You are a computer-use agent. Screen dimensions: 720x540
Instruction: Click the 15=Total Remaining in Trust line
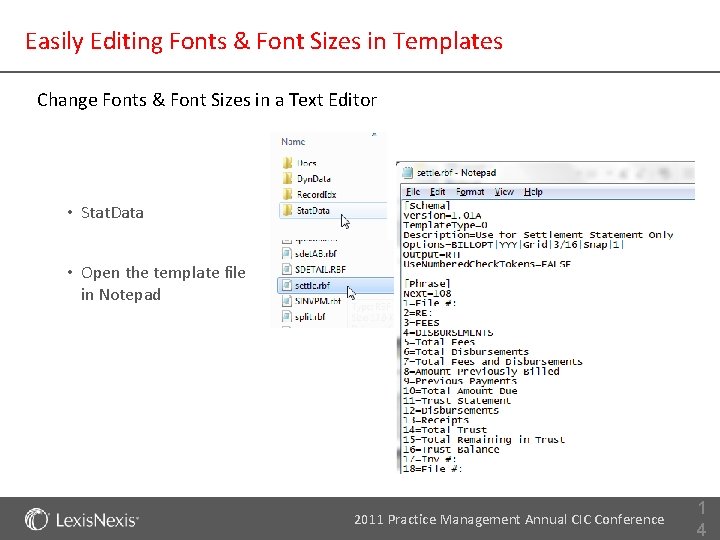(484, 439)
